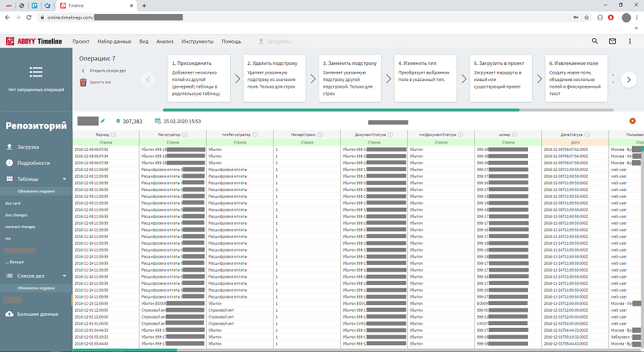Close the table with red X icon
This screenshot has height=352, width=644.
pos(632,121)
